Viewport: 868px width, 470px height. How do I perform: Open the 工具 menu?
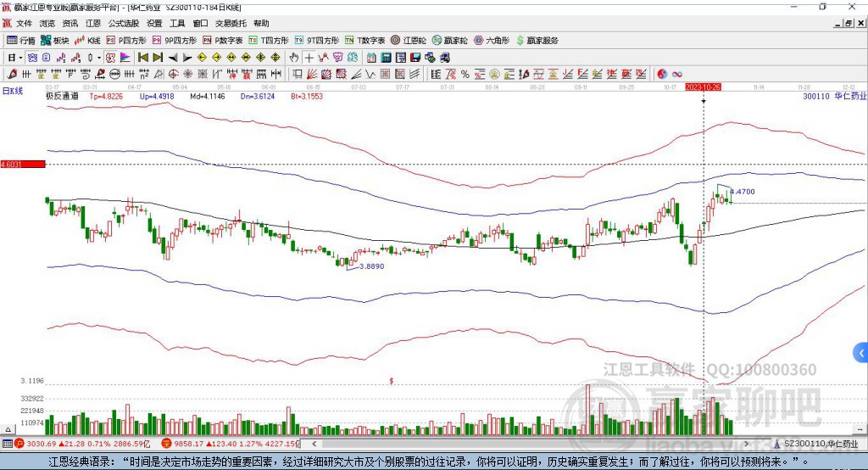tap(177, 23)
